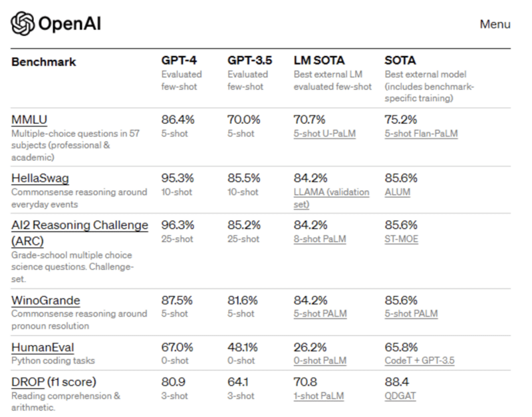Click the OpenAI logo icon
532x417 pixels.
pyautogui.click(x=23, y=24)
